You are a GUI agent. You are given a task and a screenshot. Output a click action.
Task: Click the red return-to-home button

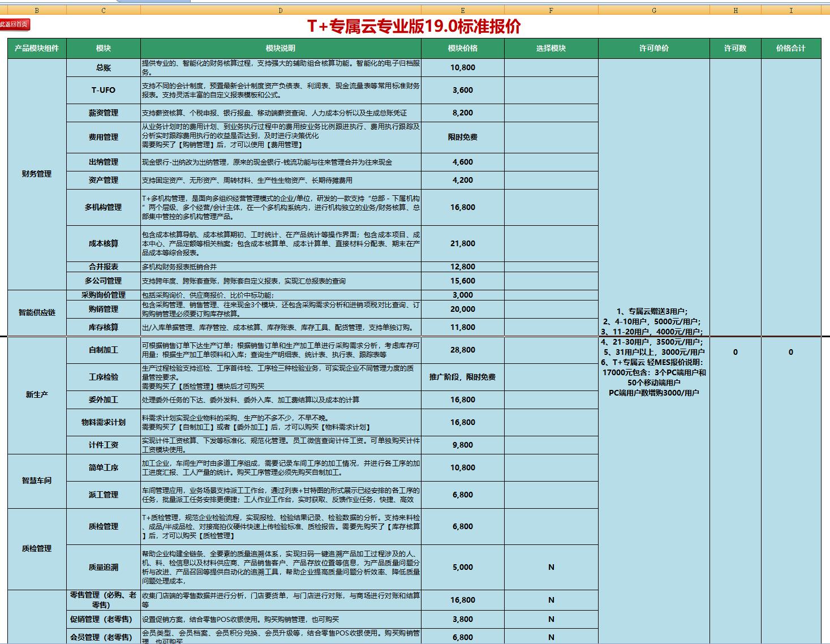point(15,24)
